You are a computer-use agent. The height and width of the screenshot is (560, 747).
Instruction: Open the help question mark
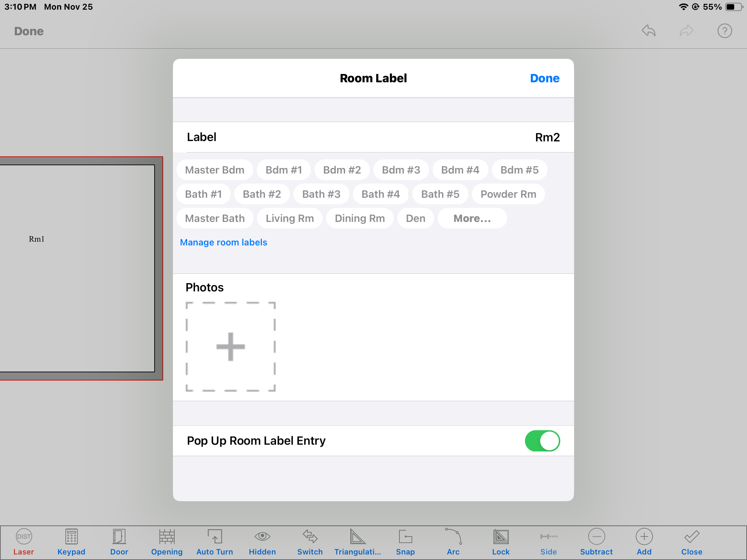(725, 31)
